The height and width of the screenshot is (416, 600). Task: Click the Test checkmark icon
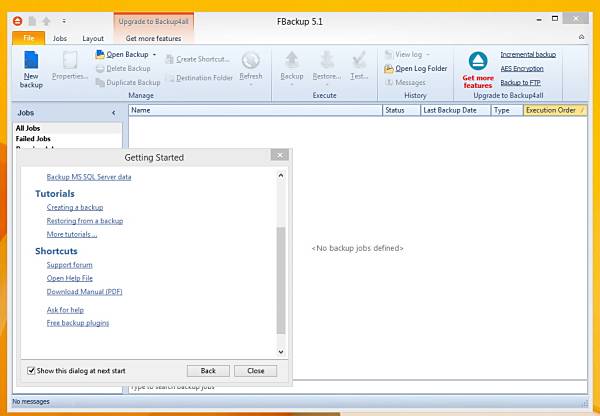coord(359,60)
